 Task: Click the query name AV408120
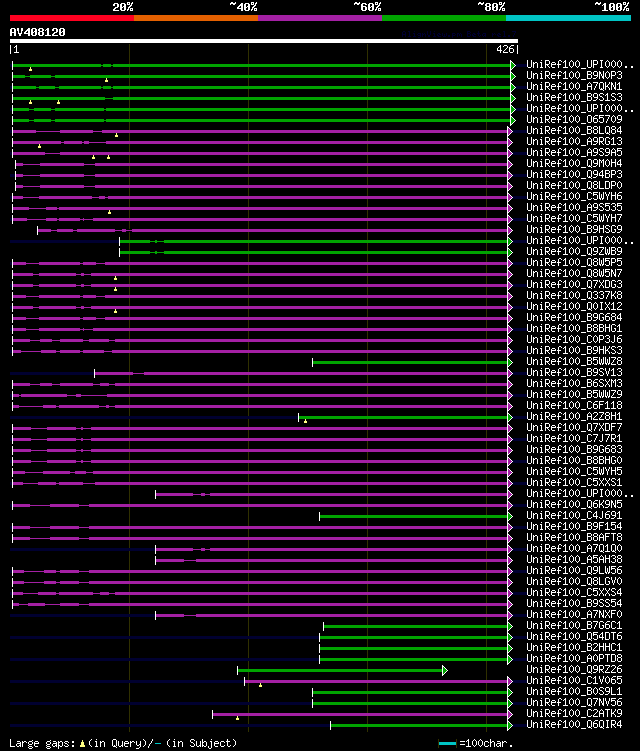tap(37, 32)
